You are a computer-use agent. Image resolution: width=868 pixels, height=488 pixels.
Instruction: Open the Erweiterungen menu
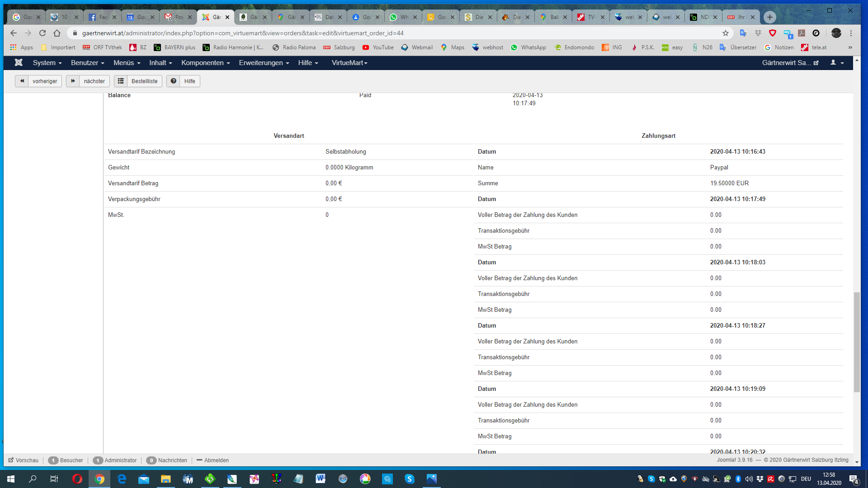pyautogui.click(x=264, y=63)
